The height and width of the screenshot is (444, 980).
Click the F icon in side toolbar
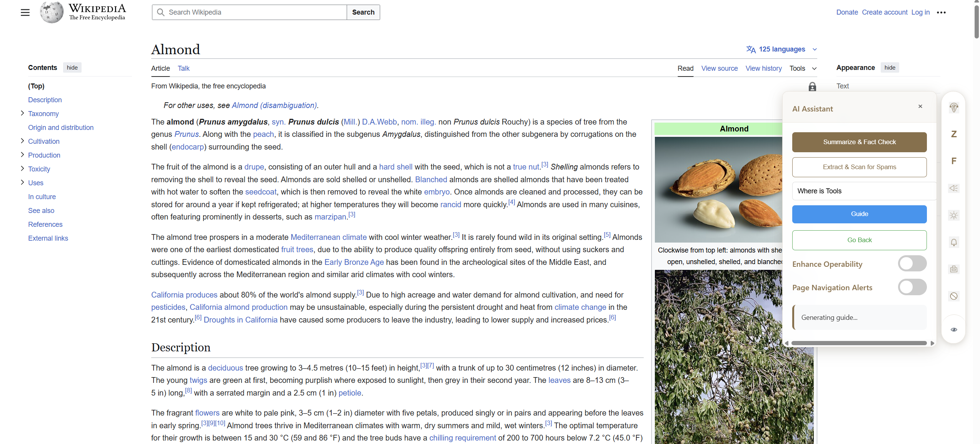pos(953,161)
